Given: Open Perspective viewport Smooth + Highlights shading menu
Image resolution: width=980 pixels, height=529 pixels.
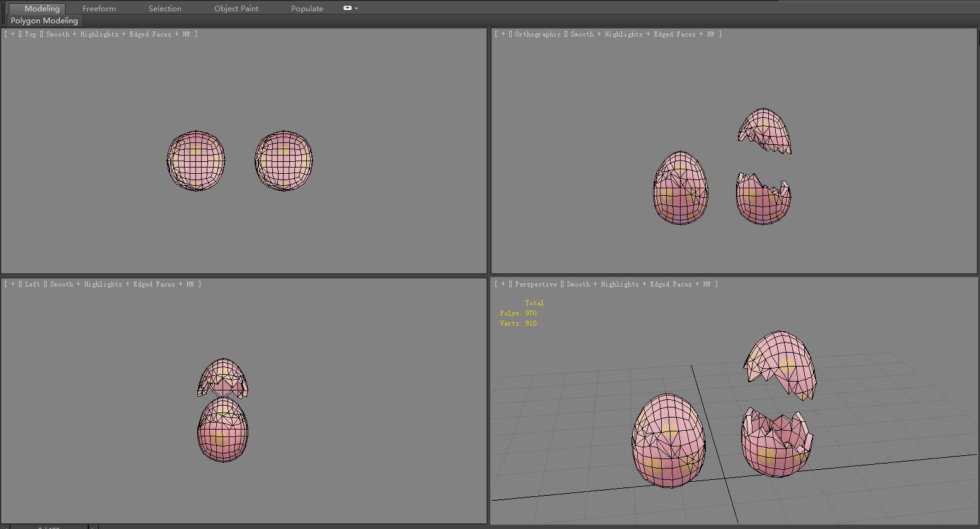Looking at the screenshot, I should [642, 284].
